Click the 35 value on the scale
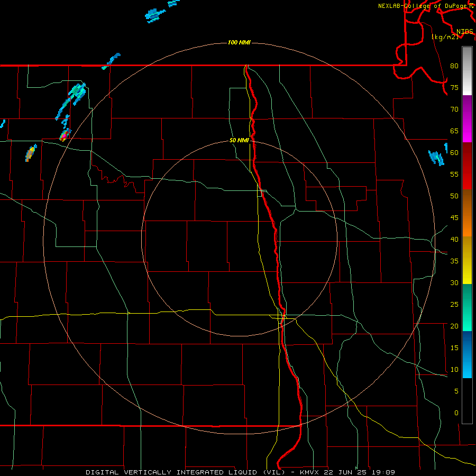 (454, 261)
